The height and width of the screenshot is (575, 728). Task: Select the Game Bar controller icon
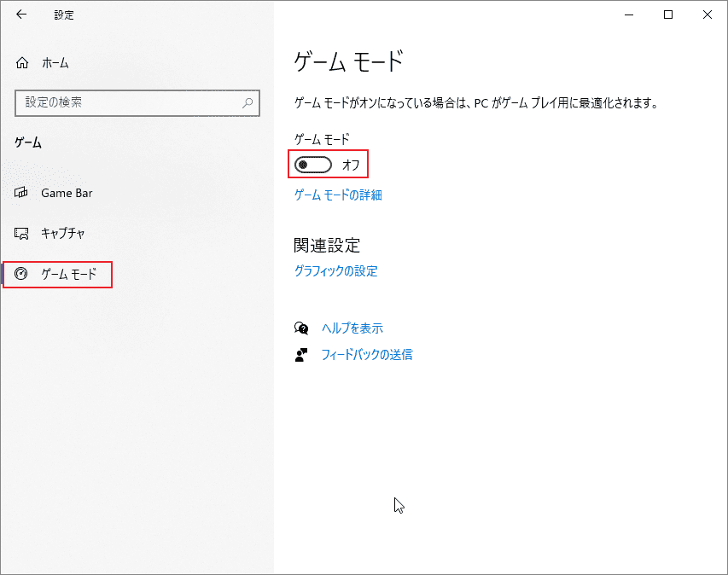click(21, 193)
